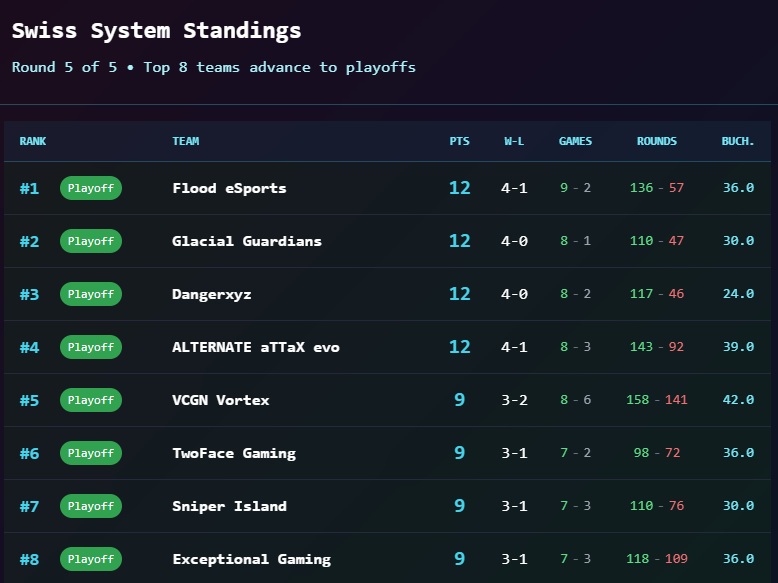The height and width of the screenshot is (583, 778).
Task: Select the Flood eSports team name
Action: pos(229,188)
